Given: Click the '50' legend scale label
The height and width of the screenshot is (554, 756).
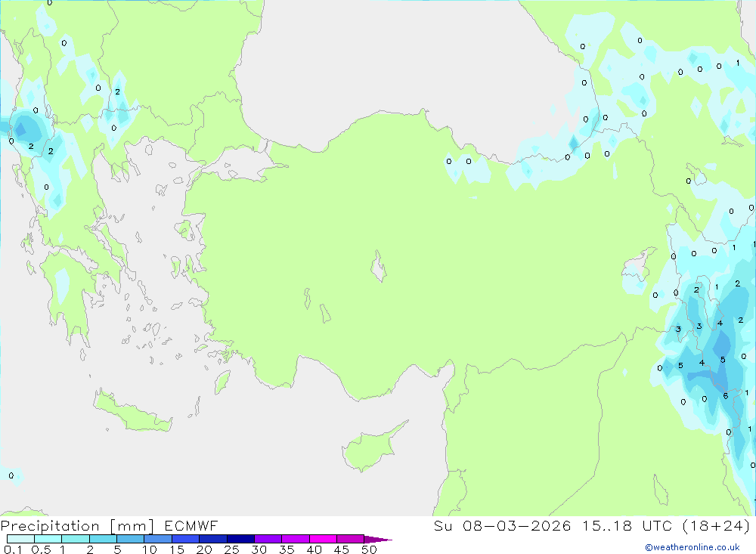Looking at the screenshot, I should pos(369,549).
